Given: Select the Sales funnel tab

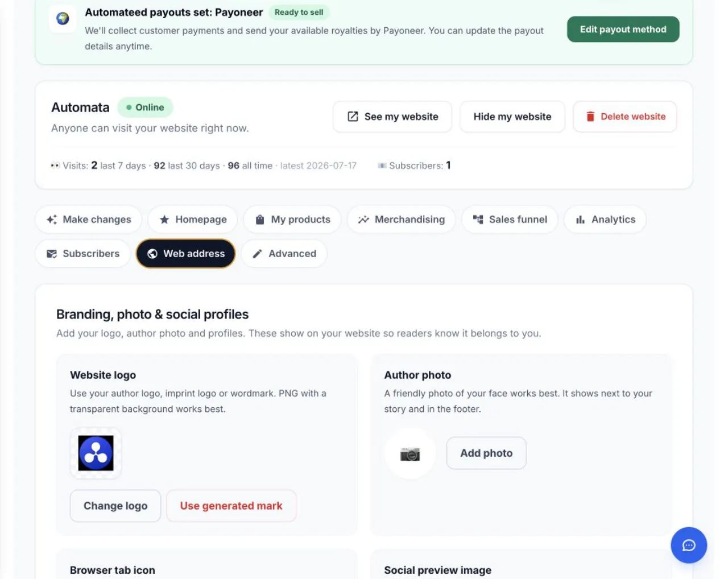Looking at the screenshot, I should (x=510, y=220).
